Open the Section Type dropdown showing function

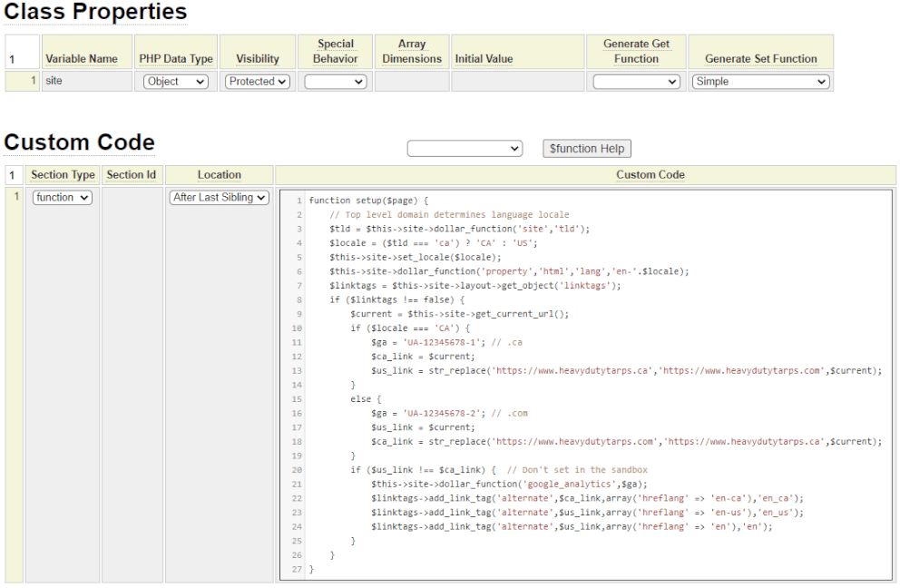click(63, 198)
